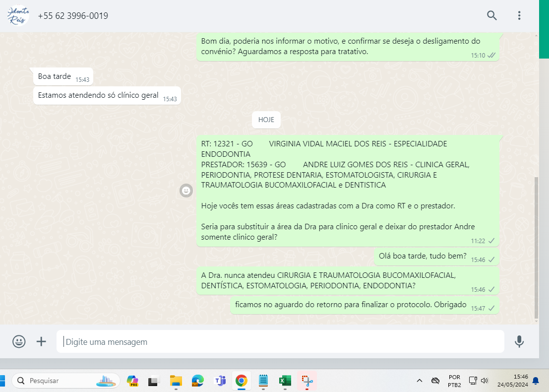549x392 pixels.
Task: Open Microsoft Teams from the taskbar
Action: pyautogui.click(x=220, y=381)
